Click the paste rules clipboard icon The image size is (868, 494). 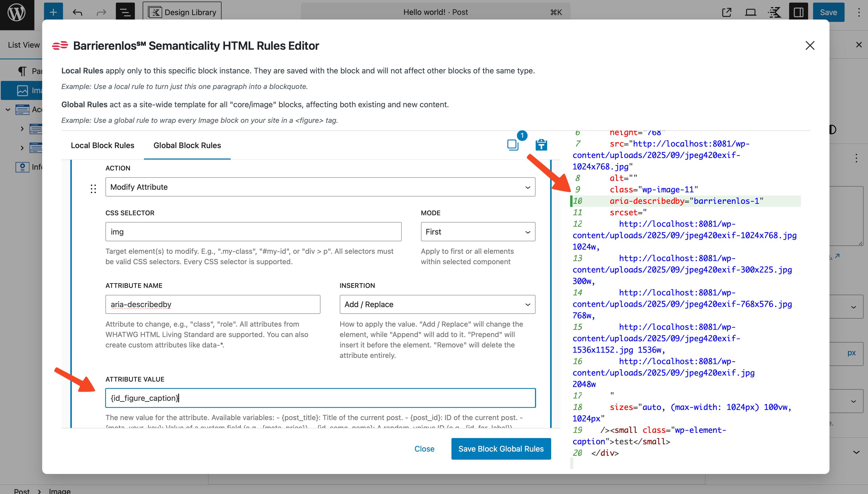pyautogui.click(x=541, y=144)
